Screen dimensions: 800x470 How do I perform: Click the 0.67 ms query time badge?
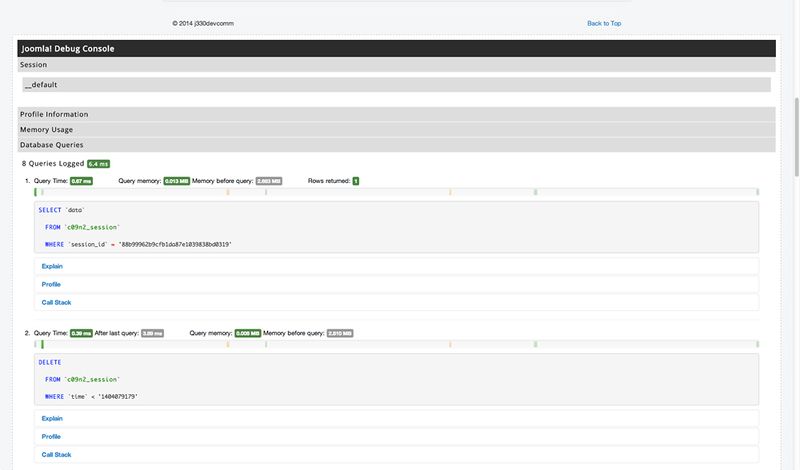[81, 181]
